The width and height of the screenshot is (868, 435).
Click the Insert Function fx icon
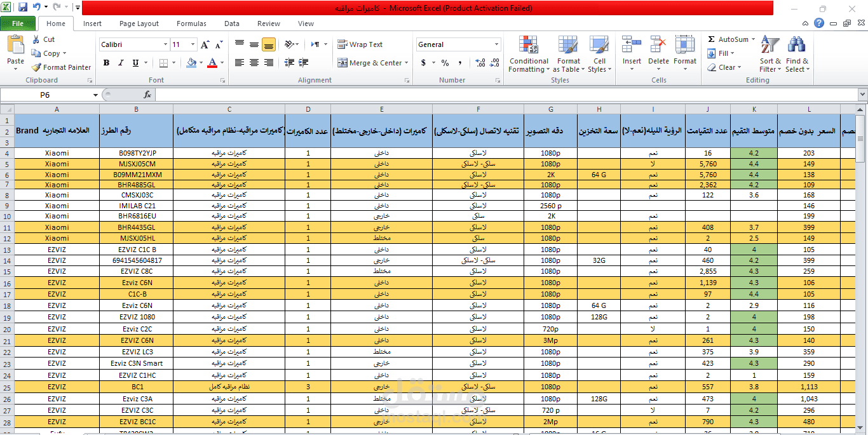pyautogui.click(x=147, y=95)
